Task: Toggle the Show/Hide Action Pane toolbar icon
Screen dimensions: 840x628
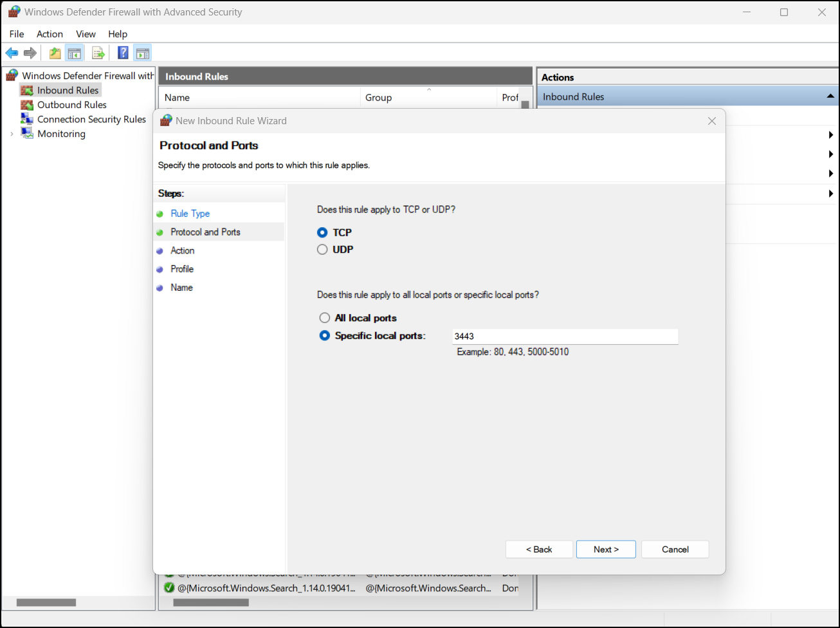Action: tap(143, 53)
